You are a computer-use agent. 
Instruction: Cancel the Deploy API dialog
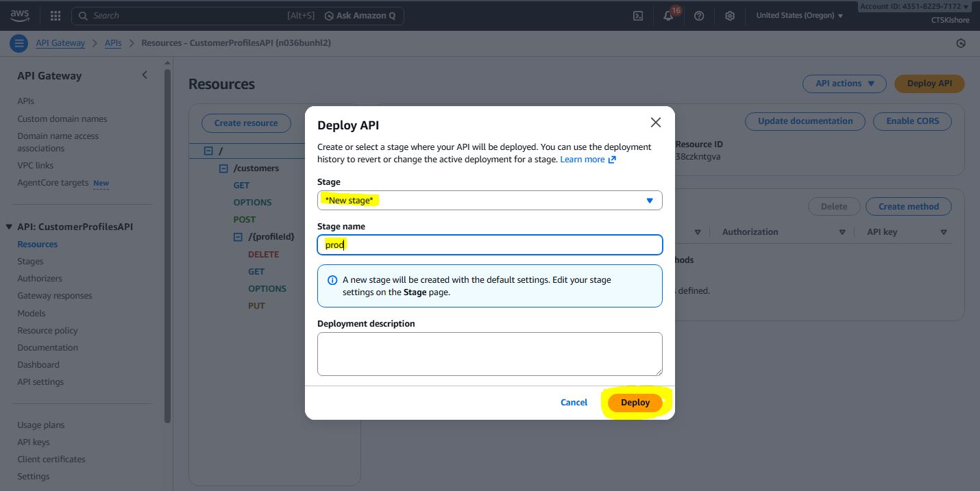pyautogui.click(x=574, y=403)
